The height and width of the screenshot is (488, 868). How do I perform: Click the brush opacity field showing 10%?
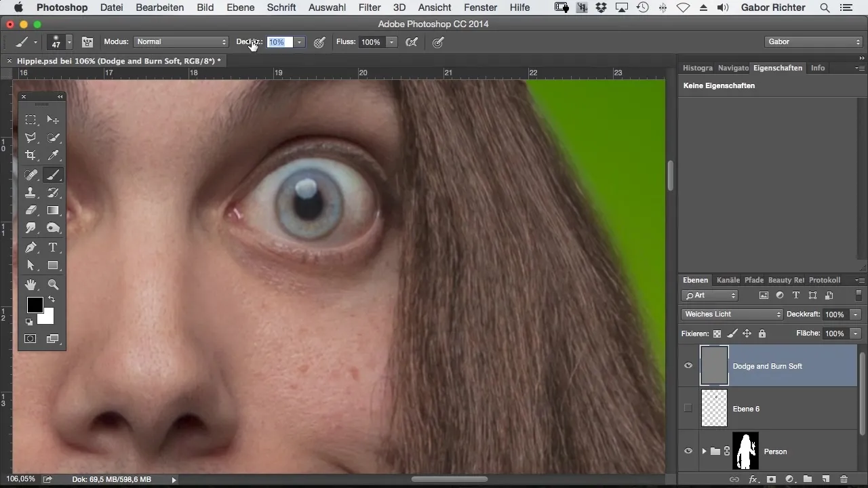pos(279,42)
